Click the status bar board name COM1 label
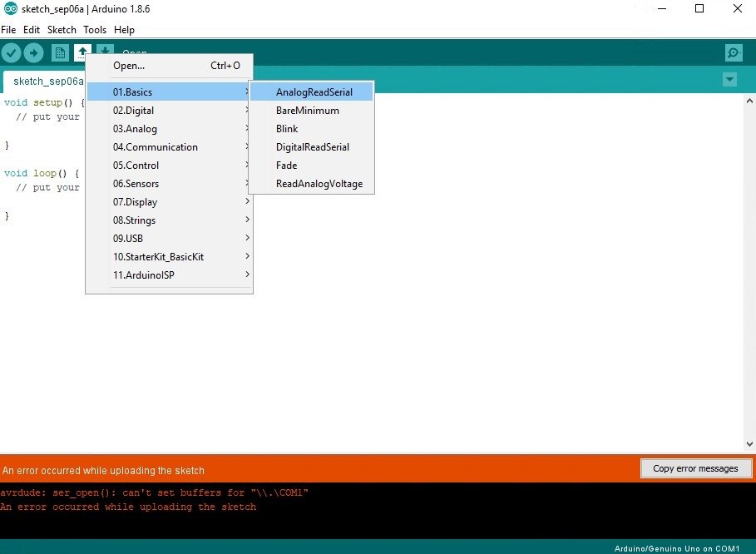 tap(678, 548)
